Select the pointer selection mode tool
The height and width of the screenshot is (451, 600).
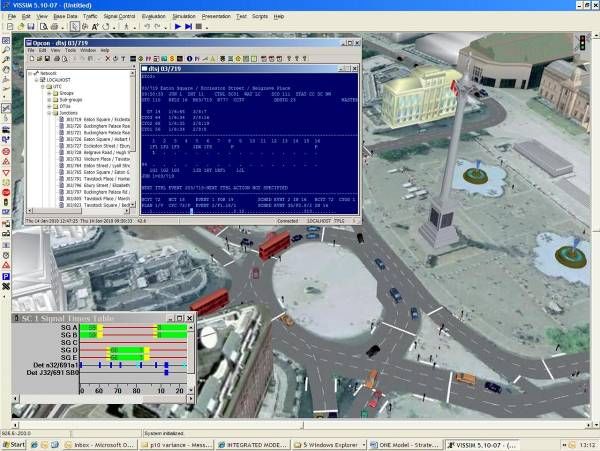(x=75, y=26)
